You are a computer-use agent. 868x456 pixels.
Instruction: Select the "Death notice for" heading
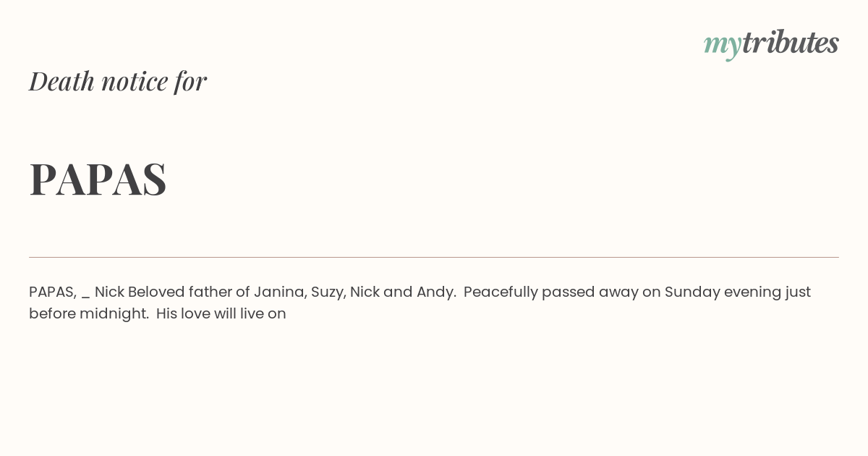coord(118,81)
